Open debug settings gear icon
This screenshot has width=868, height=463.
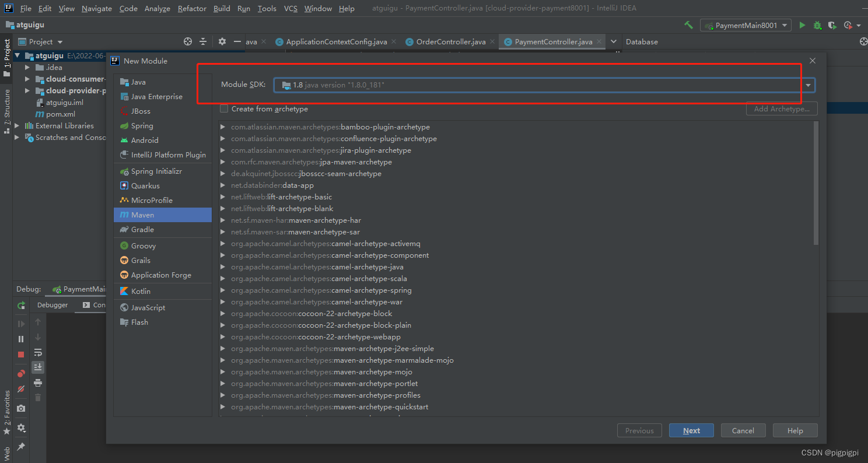pos(21,428)
